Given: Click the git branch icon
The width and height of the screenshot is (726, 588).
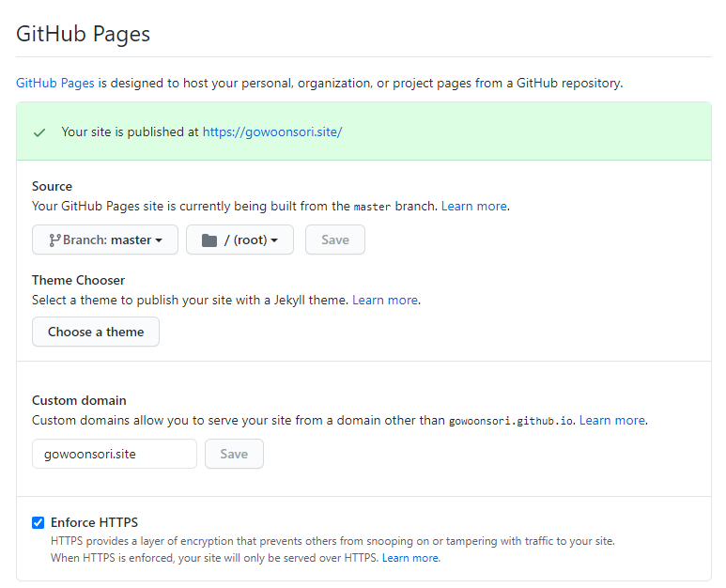Looking at the screenshot, I should tap(54, 240).
